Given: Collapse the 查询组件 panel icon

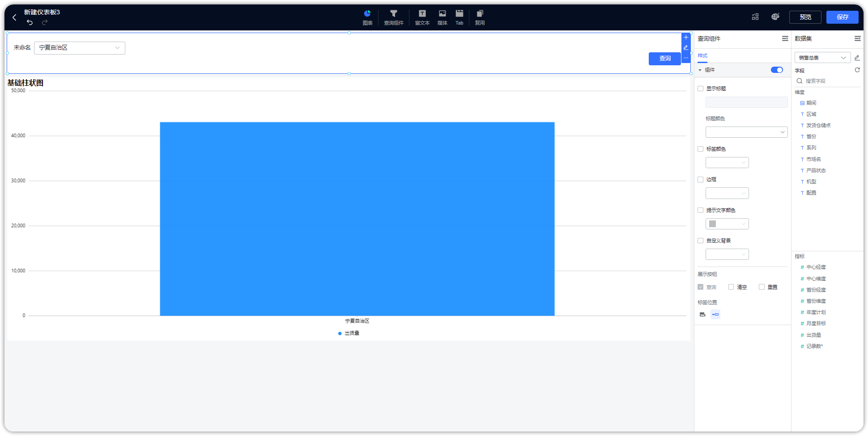Looking at the screenshot, I should pyautogui.click(x=785, y=38).
